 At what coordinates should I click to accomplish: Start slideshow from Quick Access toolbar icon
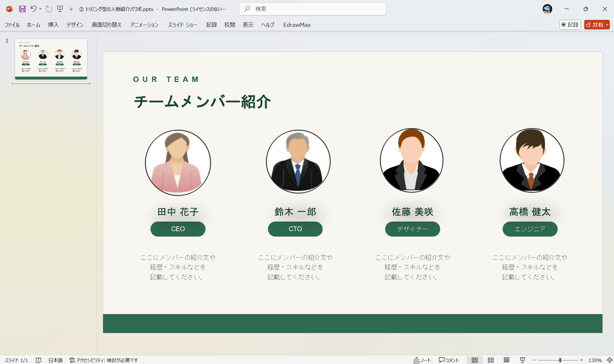(x=60, y=9)
